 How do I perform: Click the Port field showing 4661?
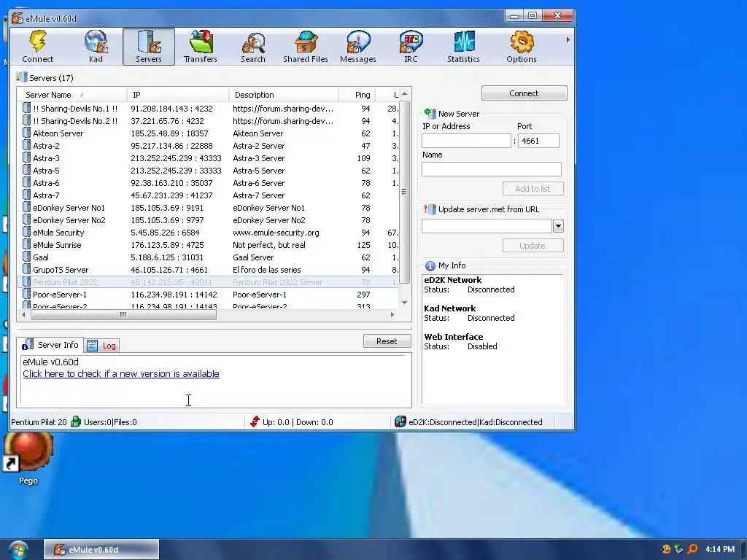(538, 141)
